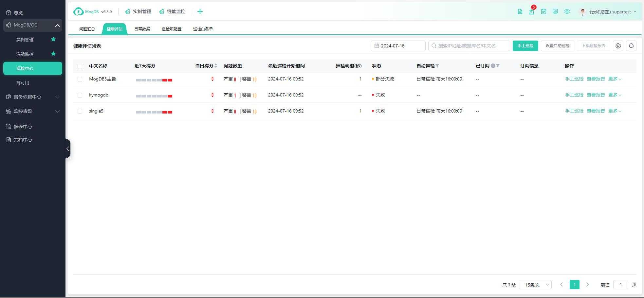The image size is (644, 298).
Task: Switch to the 问题汇总 tab
Action: (x=87, y=29)
